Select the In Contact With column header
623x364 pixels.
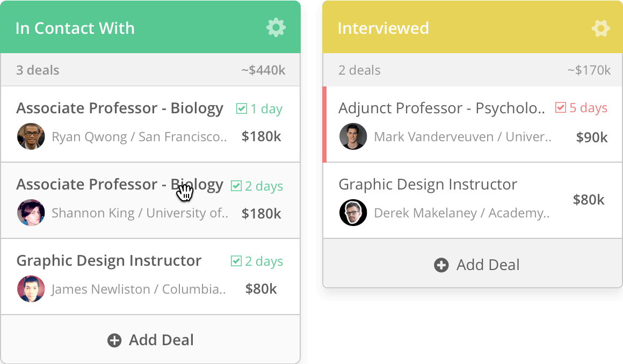tap(150, 27)
